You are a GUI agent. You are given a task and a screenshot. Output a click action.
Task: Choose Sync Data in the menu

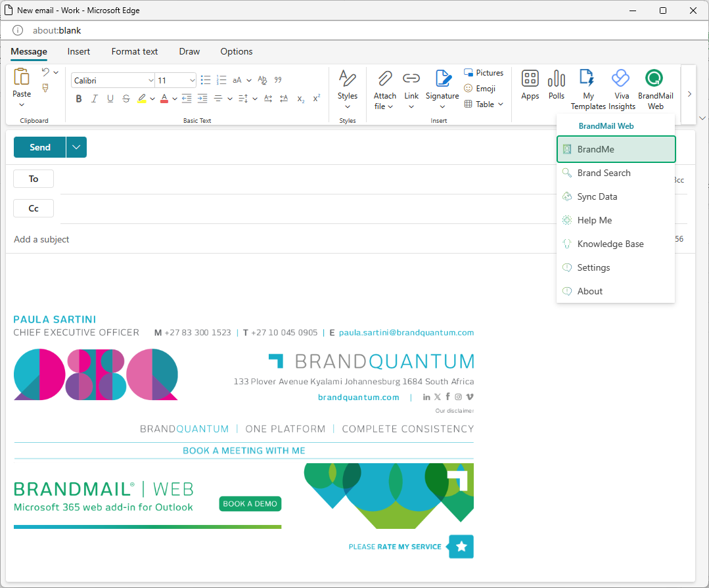(x=616, y=196)
